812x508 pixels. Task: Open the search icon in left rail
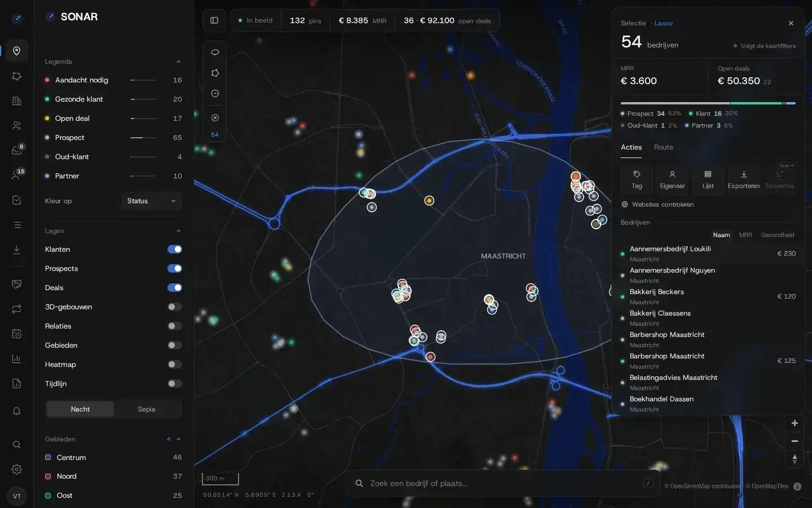coord(17,445)
